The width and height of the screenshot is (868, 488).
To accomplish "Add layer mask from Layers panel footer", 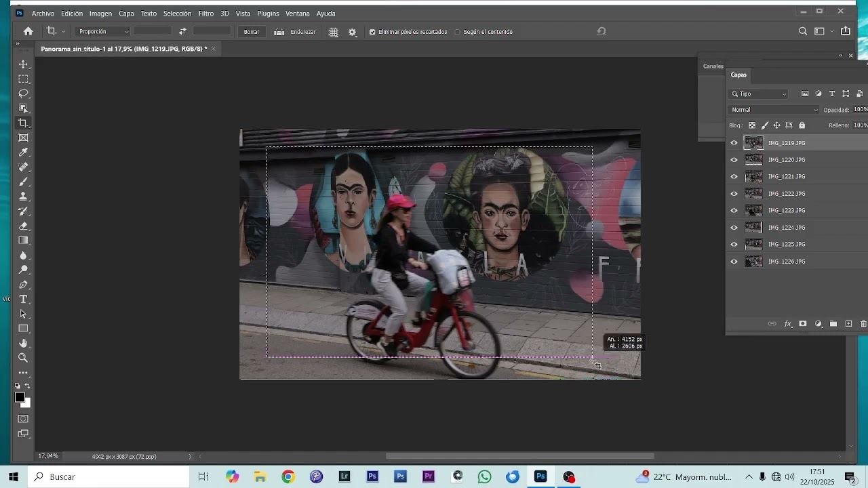I will pos(803,324).
